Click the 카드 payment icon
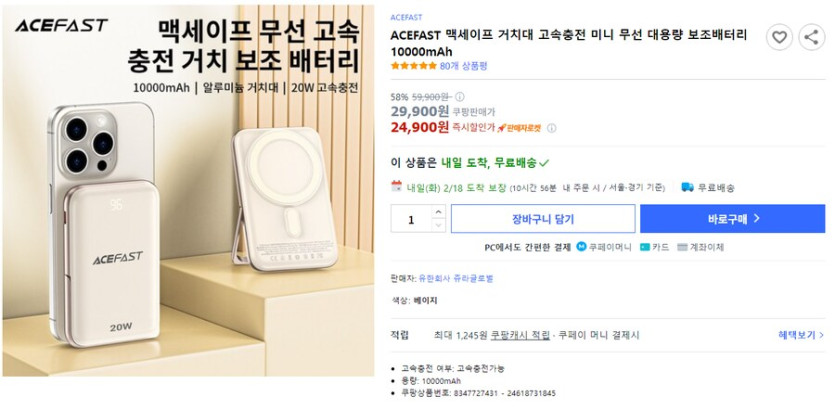835x410 pixels. pyautogui.click(x=645, y=246)
